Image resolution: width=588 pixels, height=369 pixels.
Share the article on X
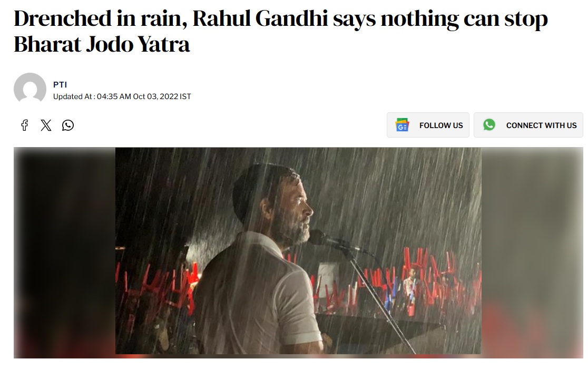pyautogui.click(x=46, y=125)
